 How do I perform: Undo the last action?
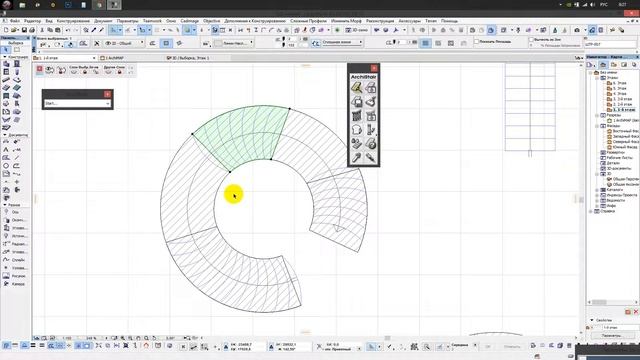68,30
